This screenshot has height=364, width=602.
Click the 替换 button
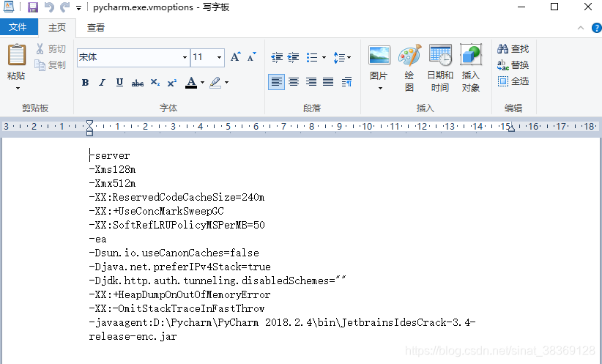[513, 65]
